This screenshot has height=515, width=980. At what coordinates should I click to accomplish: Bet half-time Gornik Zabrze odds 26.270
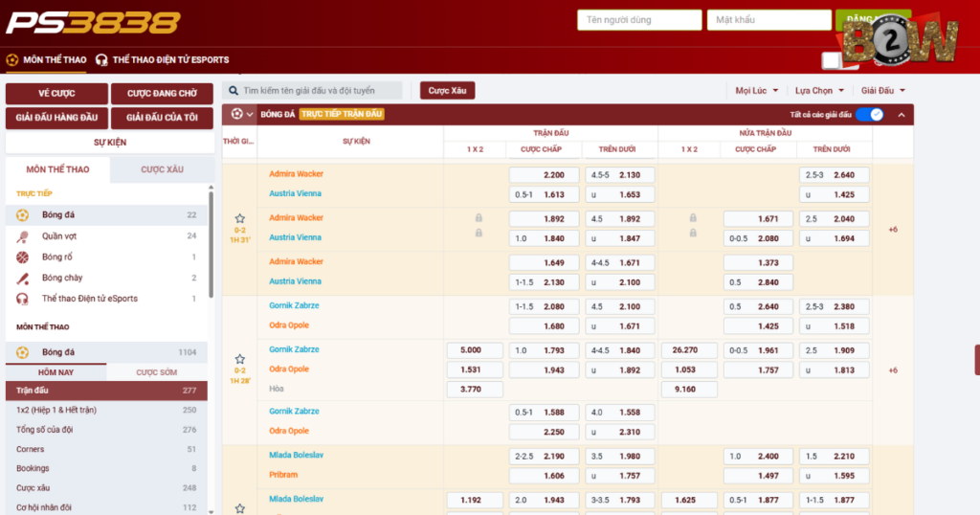(x=689, y=350)
